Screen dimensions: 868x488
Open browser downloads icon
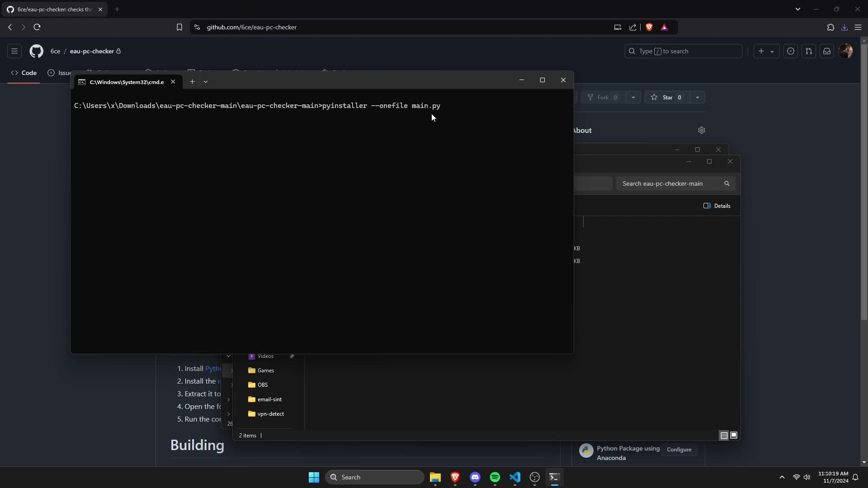click(844, 27)
